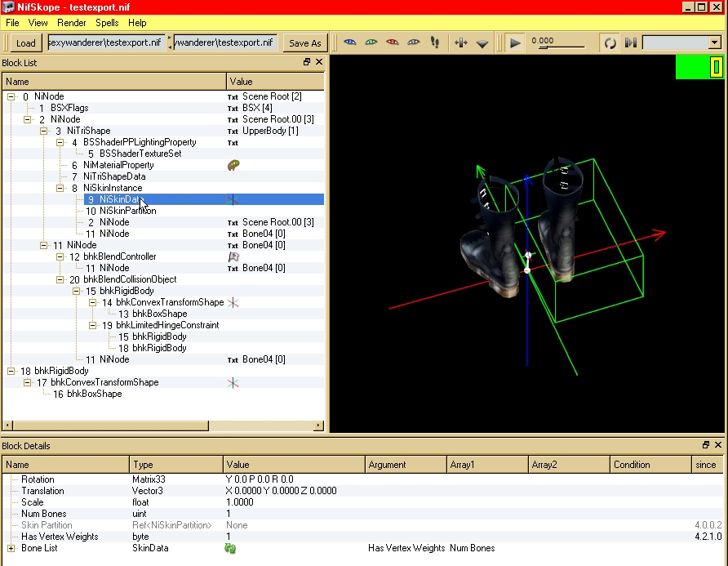
Task: Expand the Bone List row
Action: coord(11,548)
